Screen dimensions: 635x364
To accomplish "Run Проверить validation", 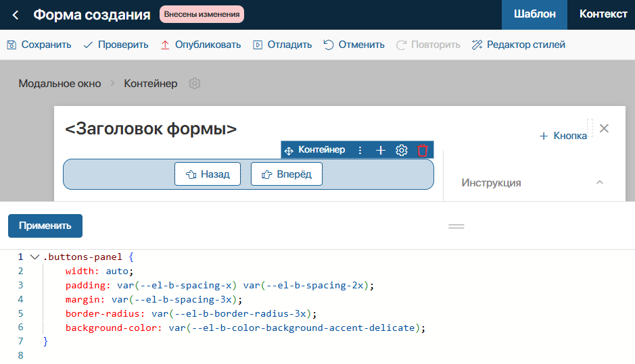I will tap(116, 45).
